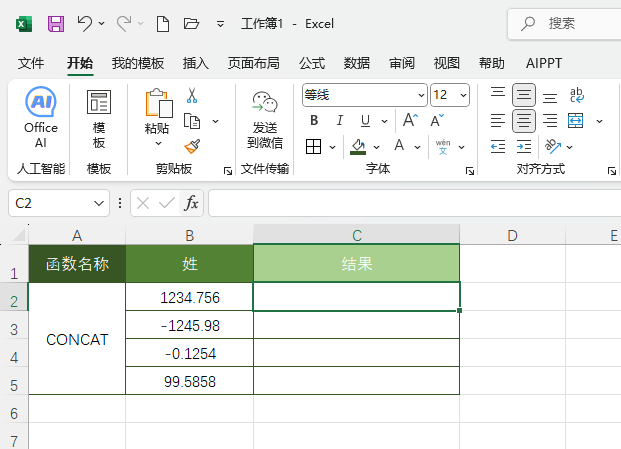Select the cell containing 1234.756
621x449 pixels.
189,297
